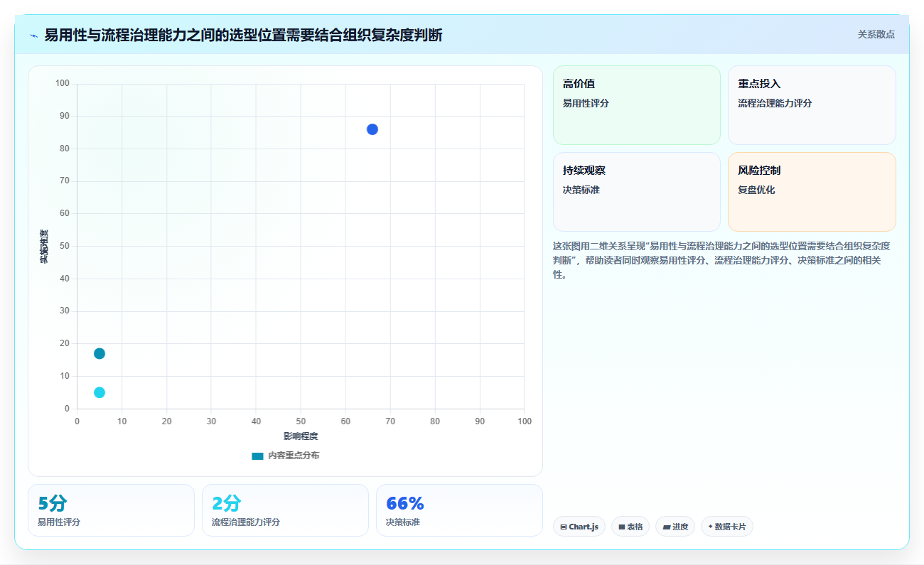Click the 5分 易用性评分 stat card
This screenshot has width=924, height=565.
111,510
